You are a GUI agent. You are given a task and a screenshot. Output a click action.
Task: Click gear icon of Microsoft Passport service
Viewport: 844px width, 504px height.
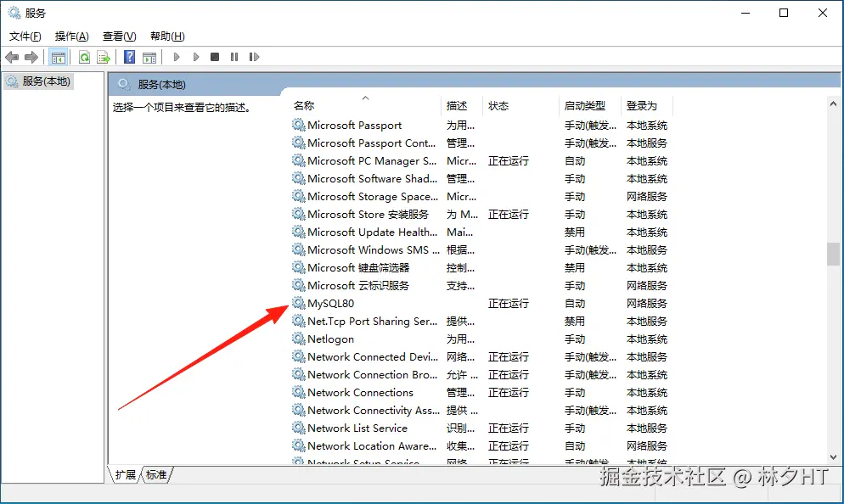(298, 125)
